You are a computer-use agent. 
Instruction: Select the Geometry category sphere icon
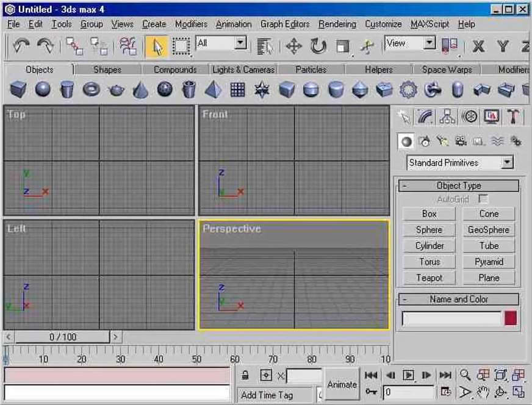406,142
